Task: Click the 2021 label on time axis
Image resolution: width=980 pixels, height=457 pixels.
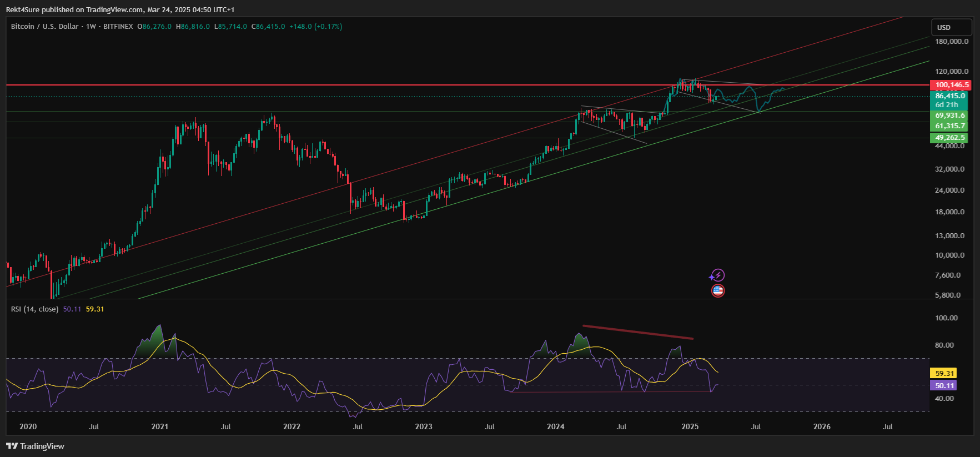Action: [160, 426]
